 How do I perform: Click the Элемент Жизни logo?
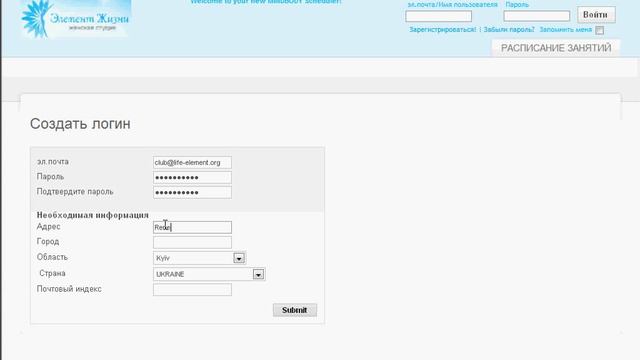coord(76,19)
